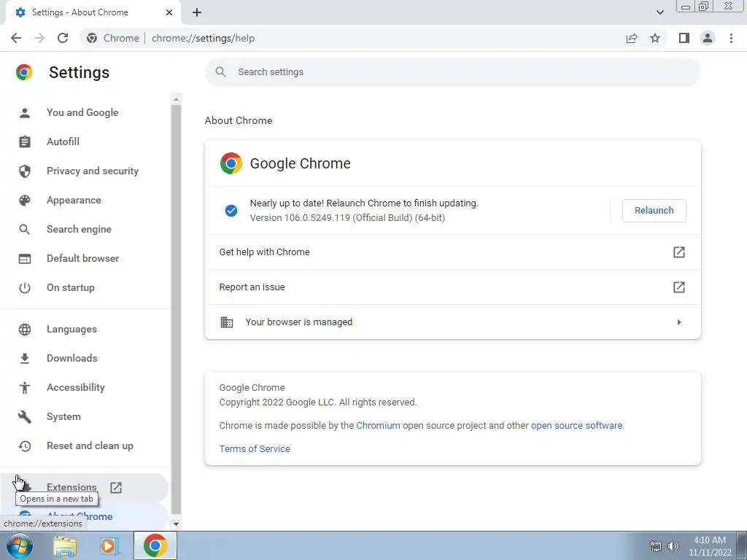Open the open source software link
Image resolution: width=747 pixels, height=560 pixels.
[x=576, y=425]
